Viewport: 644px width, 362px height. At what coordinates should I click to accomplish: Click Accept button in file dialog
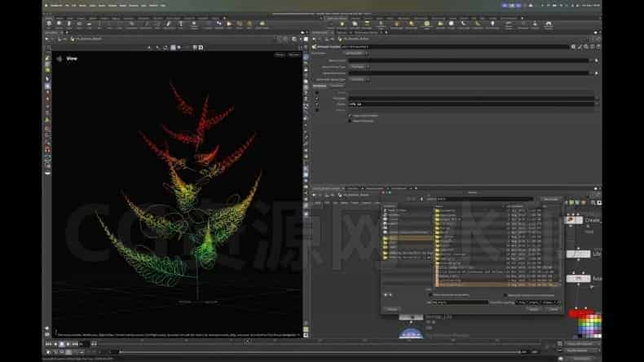point(533,309)
